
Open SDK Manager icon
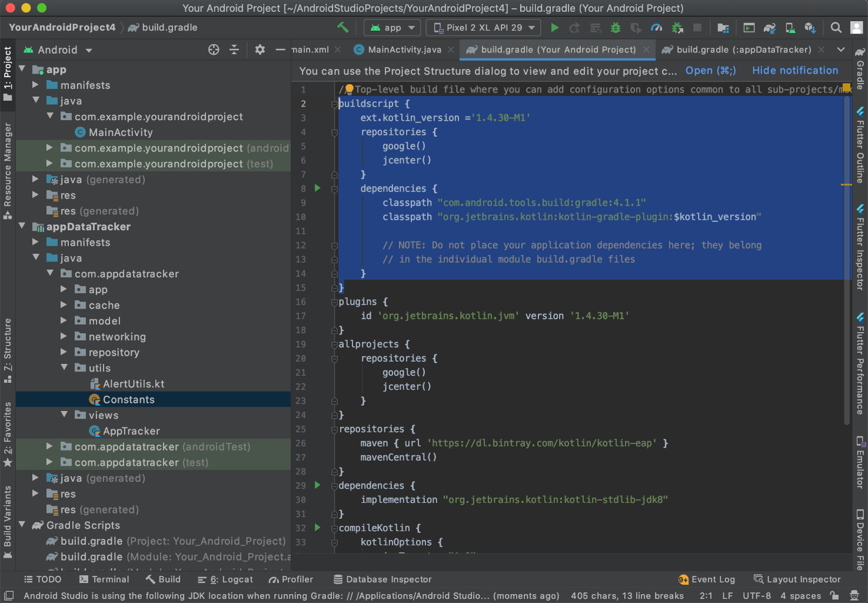pos(810,28)
